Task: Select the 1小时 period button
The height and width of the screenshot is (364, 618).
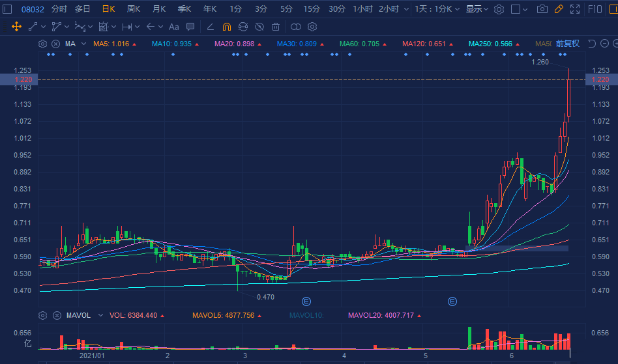Action: point(362,9)
